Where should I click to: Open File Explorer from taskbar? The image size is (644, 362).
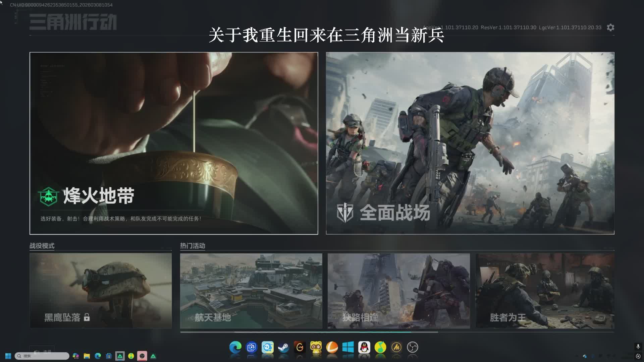(87, 356)
